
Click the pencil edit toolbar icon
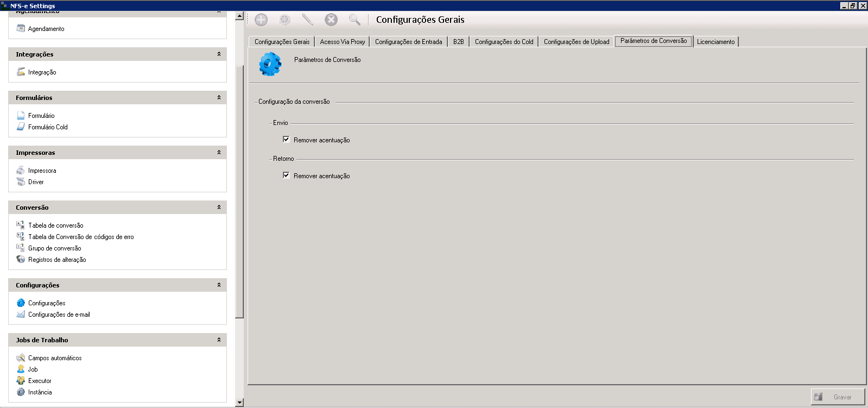pyautogui.click(x=307, y=20)
